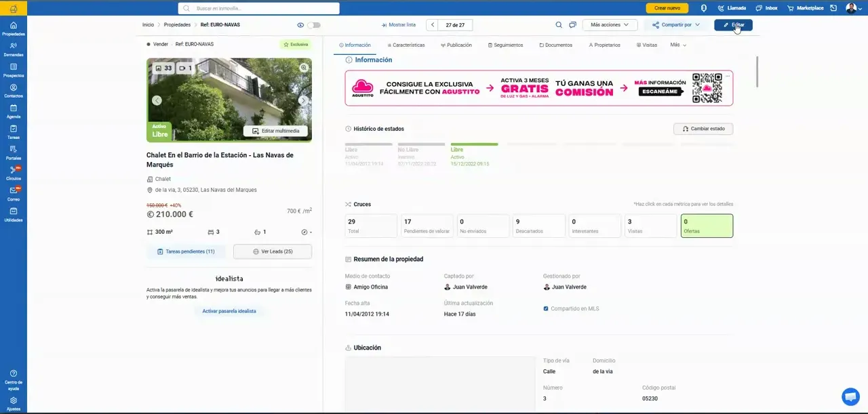Viewport: 868px width, 414px height.
Task: Click the banner three-dots menu
Action: [728, 75]
